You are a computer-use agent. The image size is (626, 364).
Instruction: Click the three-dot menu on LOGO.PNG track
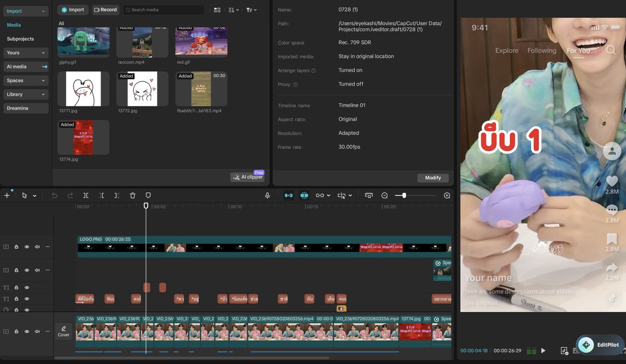point(47,247)
